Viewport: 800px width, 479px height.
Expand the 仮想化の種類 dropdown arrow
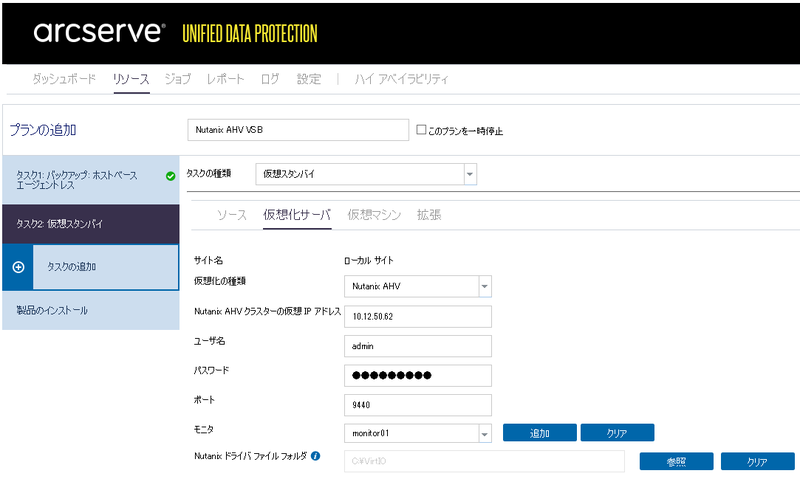tap(485, 287)
